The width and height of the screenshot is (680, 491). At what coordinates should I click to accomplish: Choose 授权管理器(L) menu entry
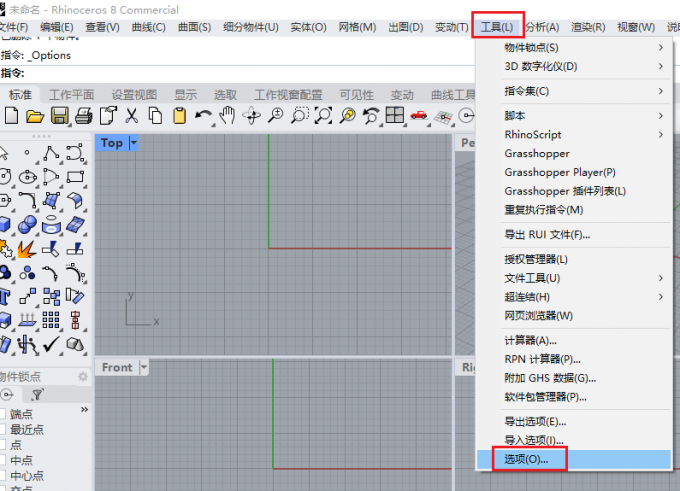[x=574, y=259]
